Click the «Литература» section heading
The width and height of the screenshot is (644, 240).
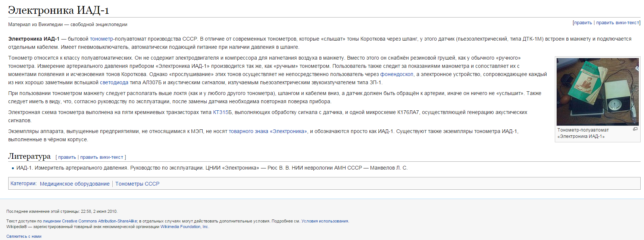click(29, 156)
